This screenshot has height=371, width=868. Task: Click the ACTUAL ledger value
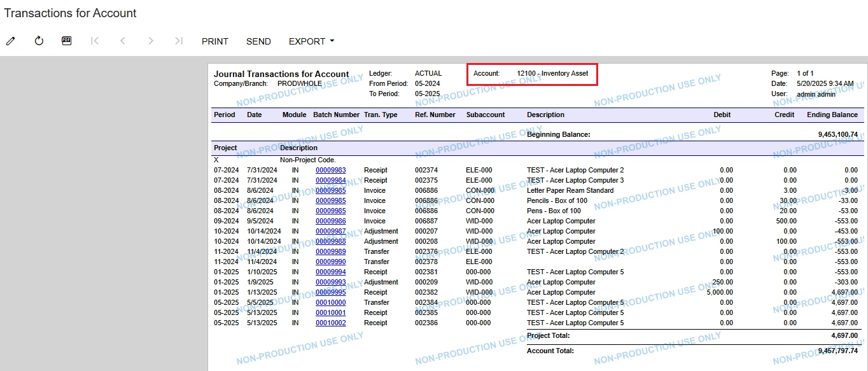[x=428, y=73]
